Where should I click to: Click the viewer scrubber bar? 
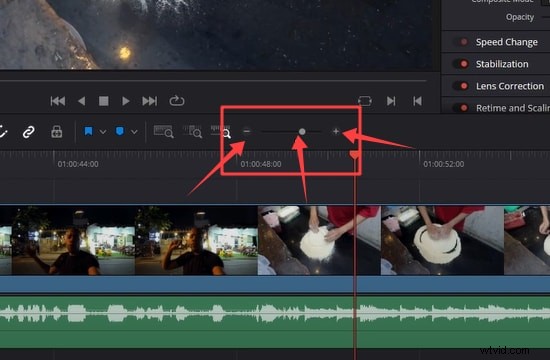pos(213,81)
